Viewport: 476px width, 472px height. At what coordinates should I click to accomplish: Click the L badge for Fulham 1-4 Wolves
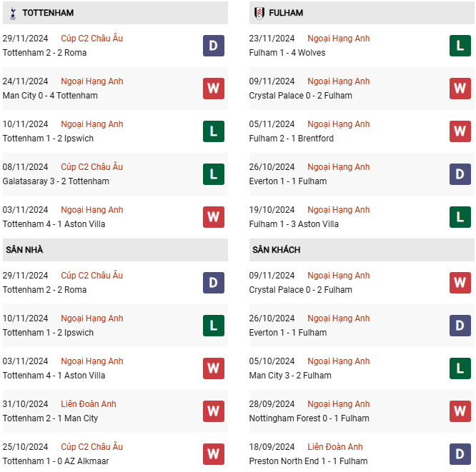(460, 46)
